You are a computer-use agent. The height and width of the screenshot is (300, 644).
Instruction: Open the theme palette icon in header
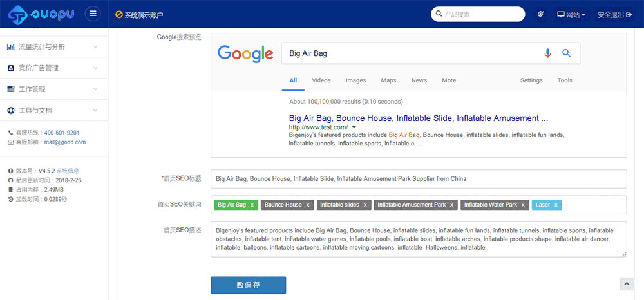coord(541,14)
